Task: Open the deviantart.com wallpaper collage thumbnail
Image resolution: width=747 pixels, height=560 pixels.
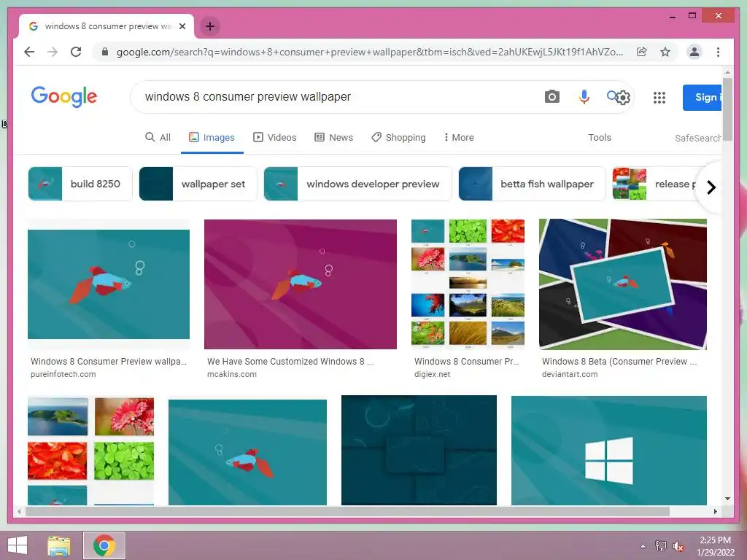Action: (623, 284)
